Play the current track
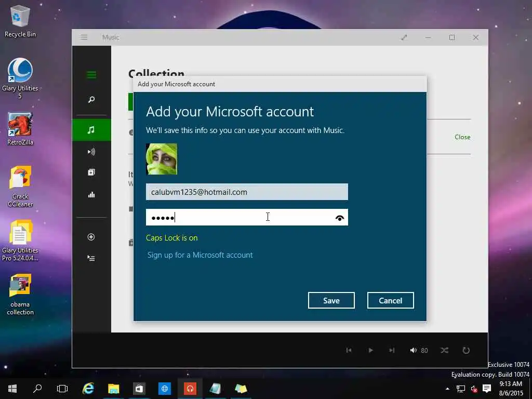 coord(370,350)
